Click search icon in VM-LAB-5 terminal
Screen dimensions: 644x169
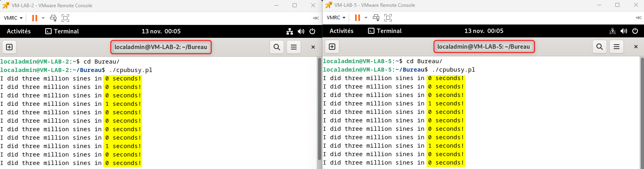pyautogui.click(x=600, y=47)
